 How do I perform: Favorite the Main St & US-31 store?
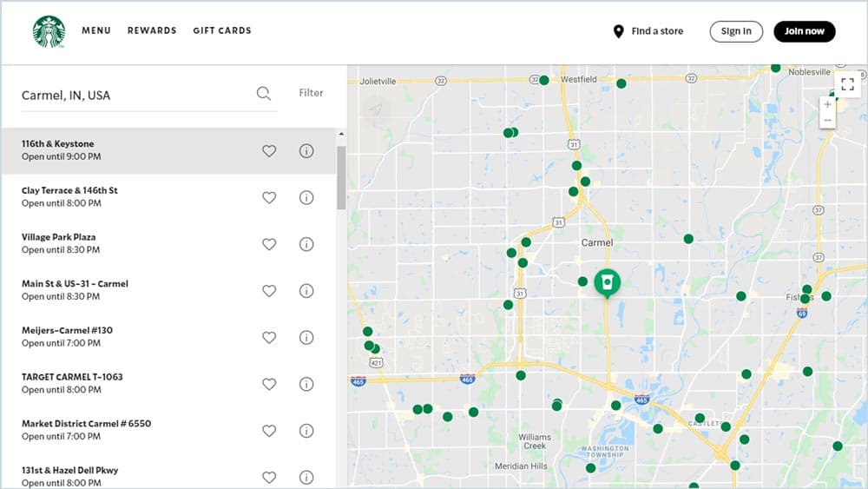coord(269,291)
